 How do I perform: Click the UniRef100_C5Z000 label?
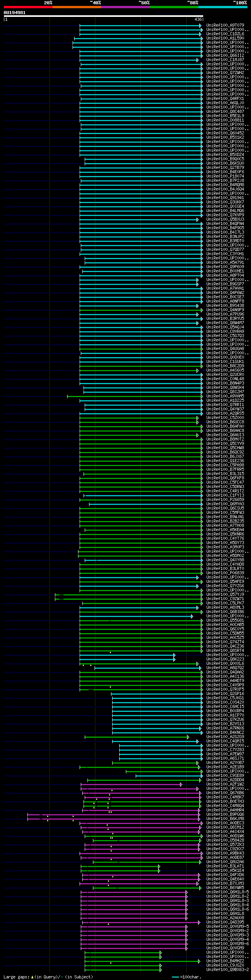(225, 418)
